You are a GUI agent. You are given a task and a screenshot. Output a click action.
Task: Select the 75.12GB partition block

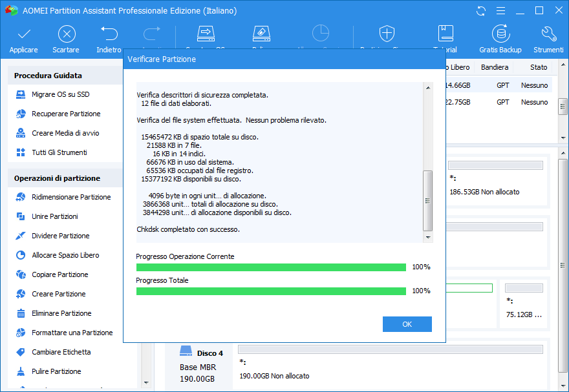tap(524, 304)
